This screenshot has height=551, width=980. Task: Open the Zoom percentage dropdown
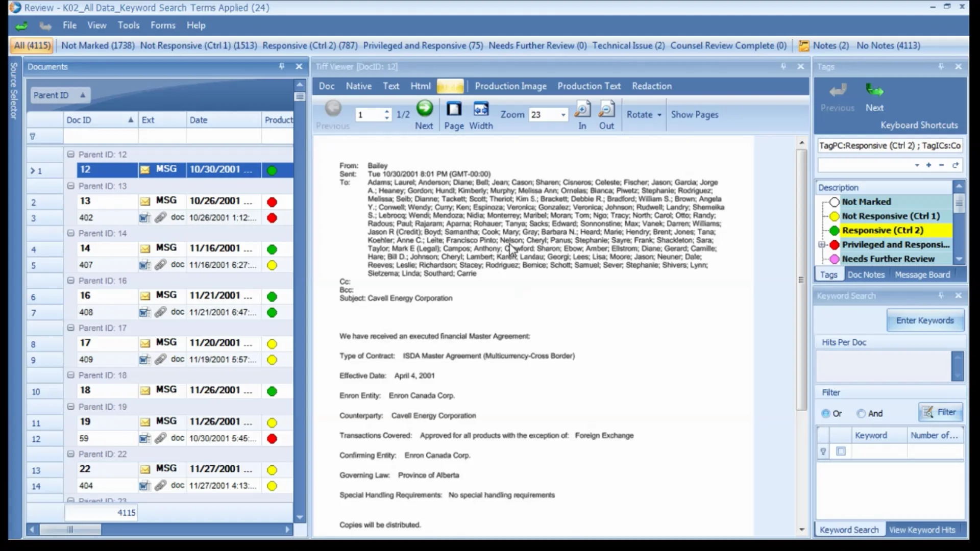563,115
